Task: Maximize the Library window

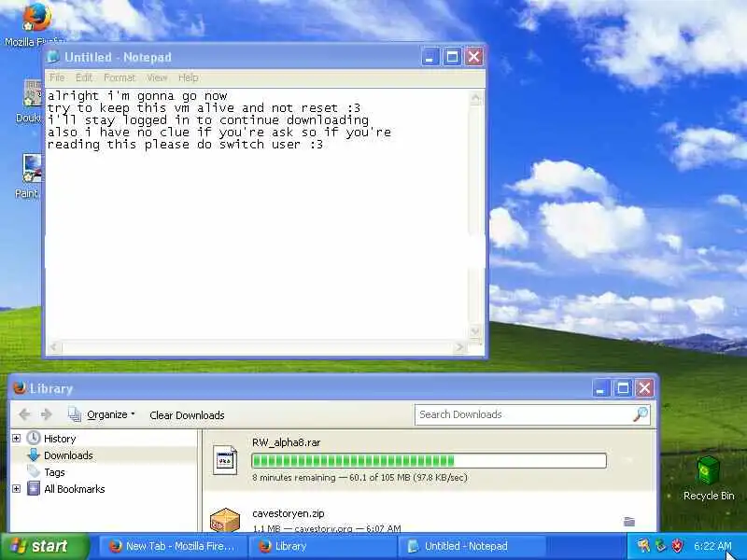Action: point(622,388)
